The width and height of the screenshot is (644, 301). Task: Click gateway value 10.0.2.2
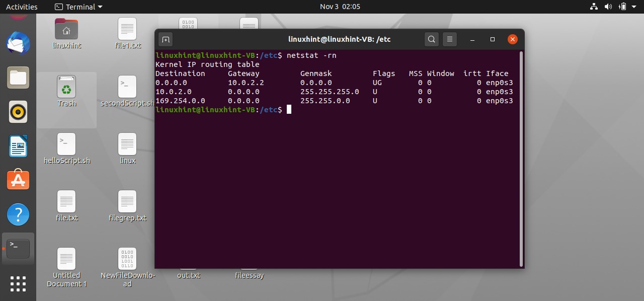(x=246, y=82)
